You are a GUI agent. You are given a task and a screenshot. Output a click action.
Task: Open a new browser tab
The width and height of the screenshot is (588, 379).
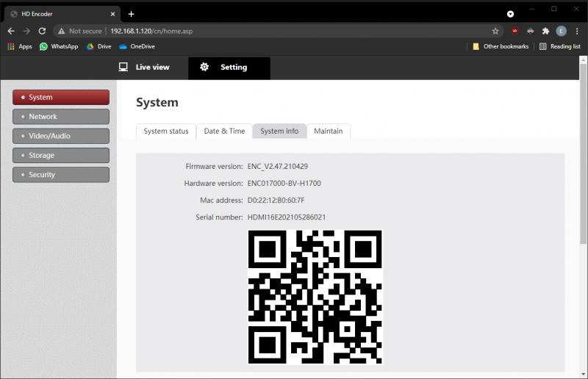click(x=132, y=14)
